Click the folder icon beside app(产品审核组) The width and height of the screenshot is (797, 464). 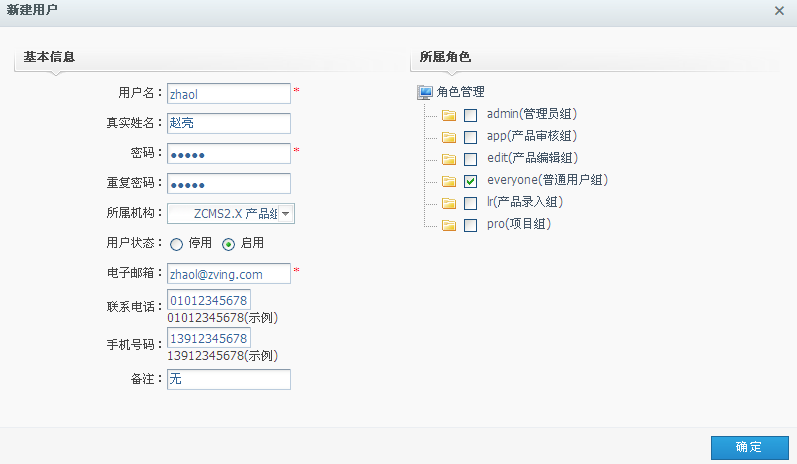click(x=449, y=137)
